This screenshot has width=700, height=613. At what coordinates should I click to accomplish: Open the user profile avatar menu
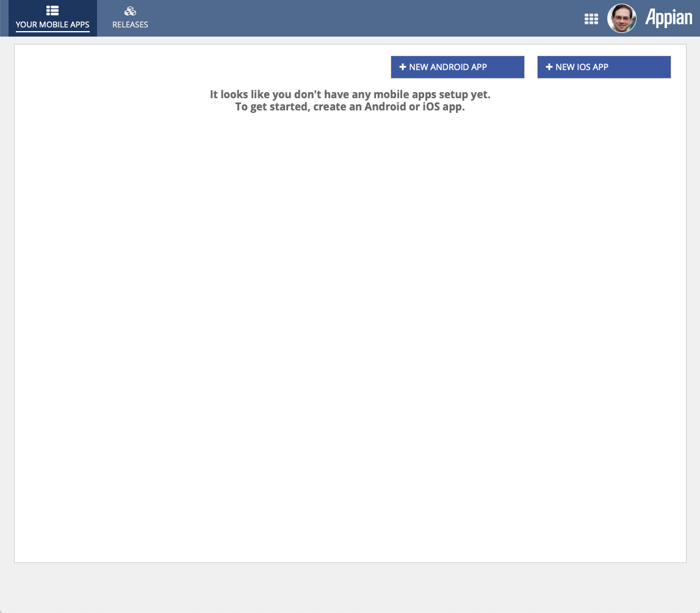click(x=621, y=18)
